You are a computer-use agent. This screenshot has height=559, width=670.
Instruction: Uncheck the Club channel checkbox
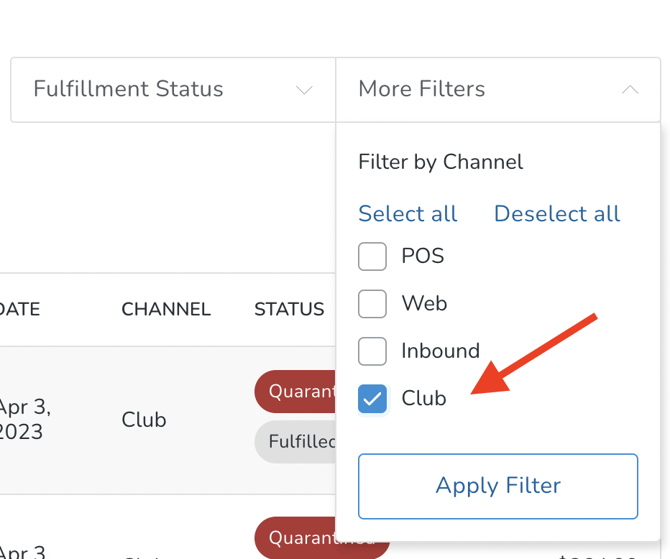coord(372,398)
